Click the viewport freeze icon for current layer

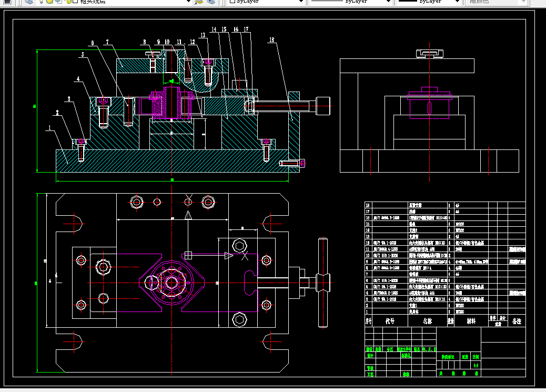pos(58,2)
